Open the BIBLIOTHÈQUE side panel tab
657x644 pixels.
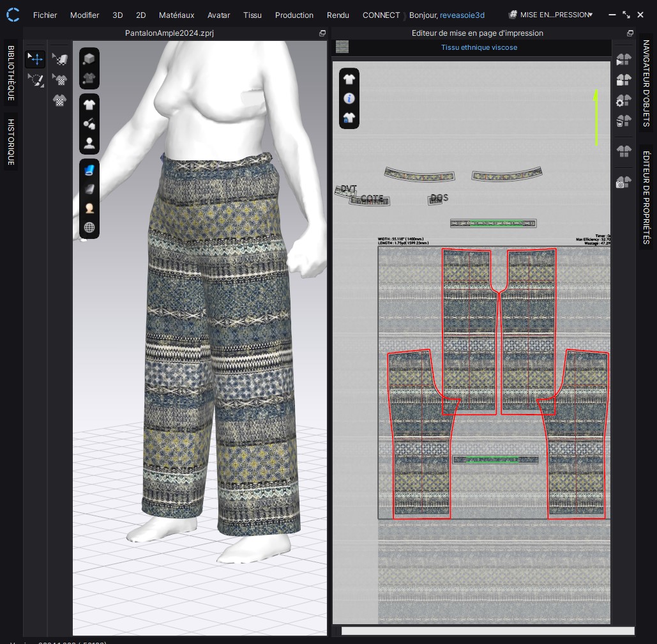point(11,73)
